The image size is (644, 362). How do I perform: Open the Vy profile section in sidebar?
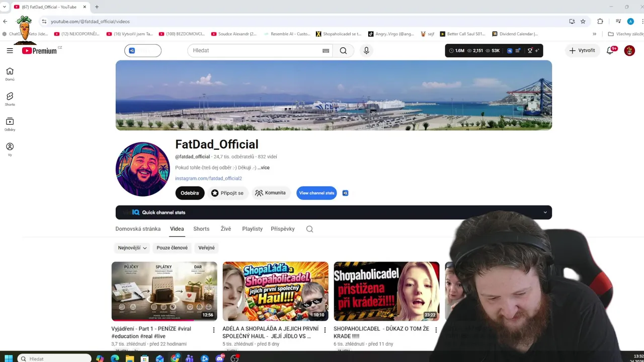[x=10, y=149]
